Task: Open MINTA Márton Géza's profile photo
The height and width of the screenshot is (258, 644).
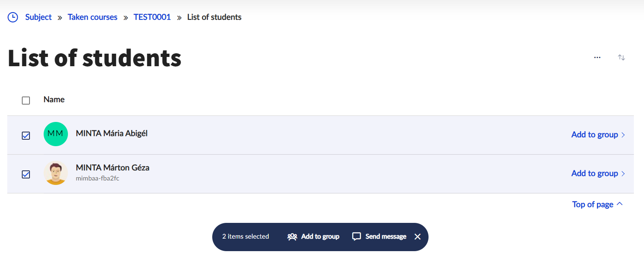Action: 55,173
